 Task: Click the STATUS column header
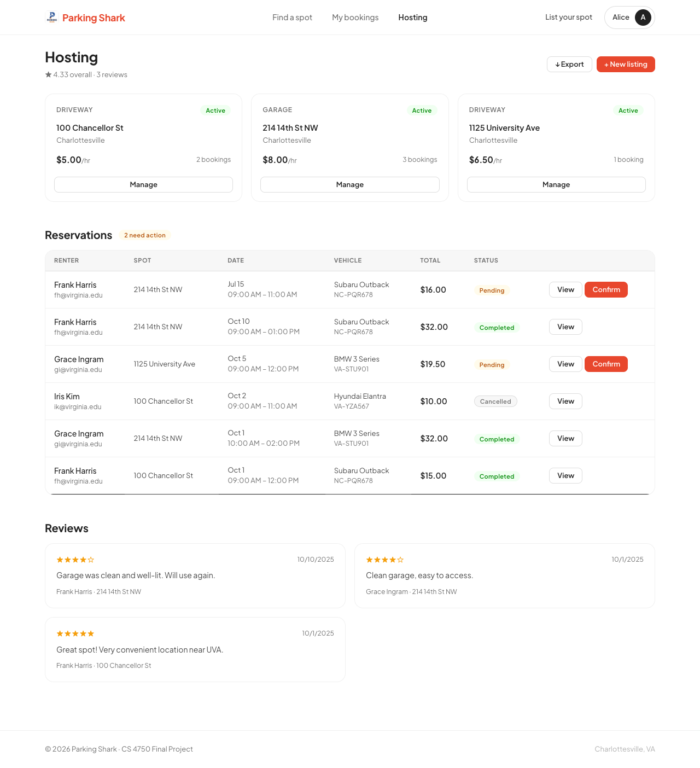pos(486,260)
